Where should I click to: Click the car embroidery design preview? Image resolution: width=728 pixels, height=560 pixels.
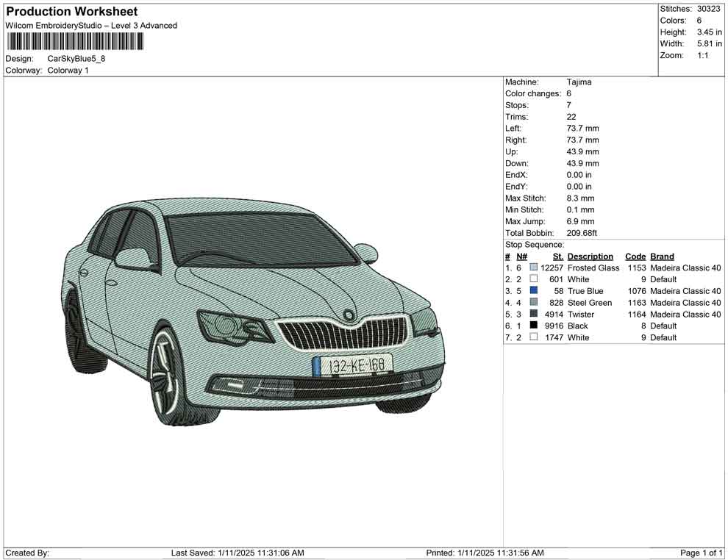pyautogui.click(x=254, y=312)
